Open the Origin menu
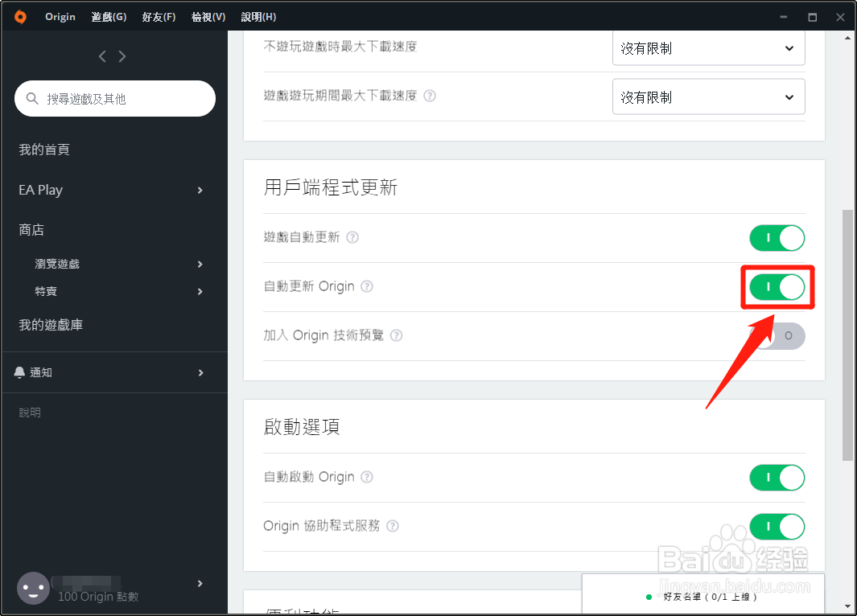The height and width of the screenshot is (616, 857). [60, 17]
